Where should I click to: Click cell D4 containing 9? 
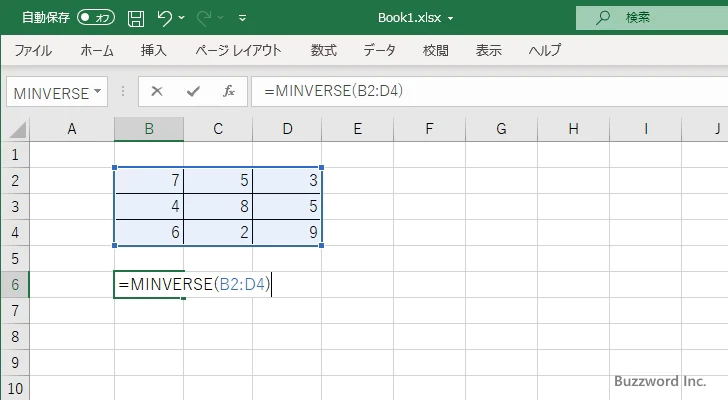tap(287, 232)
